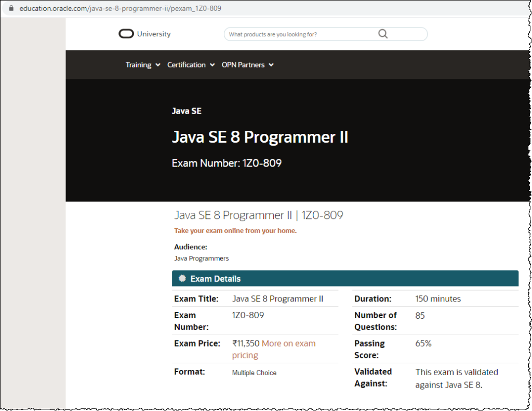Screen dimensions: 532x411
Task: Click the University logo text
Action: pyautogui.click(x=154, y=34)
